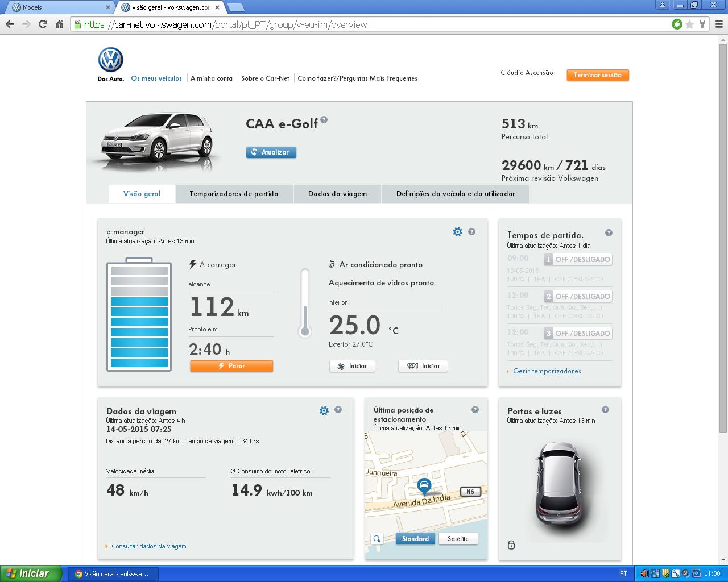Click the PT language indicator in taskbar
Screen dimensions: 728x582
[x=623, y=573]
